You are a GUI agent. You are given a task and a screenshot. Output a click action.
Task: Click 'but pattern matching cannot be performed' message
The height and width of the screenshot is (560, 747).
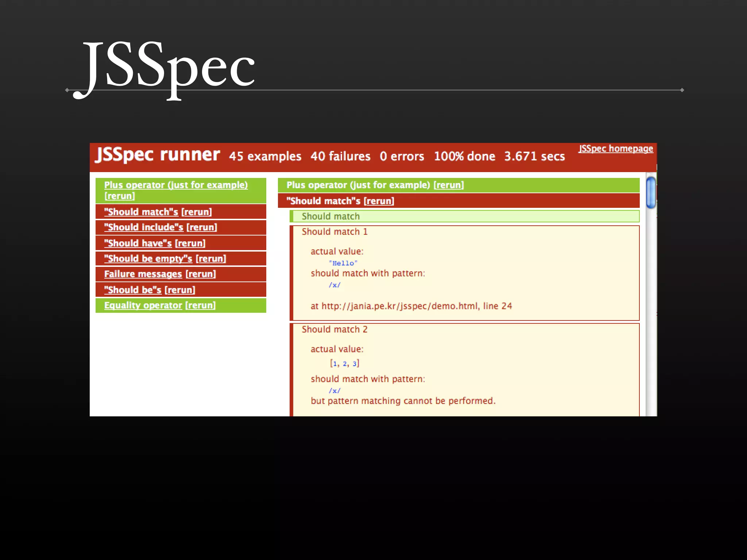point(403,401)
